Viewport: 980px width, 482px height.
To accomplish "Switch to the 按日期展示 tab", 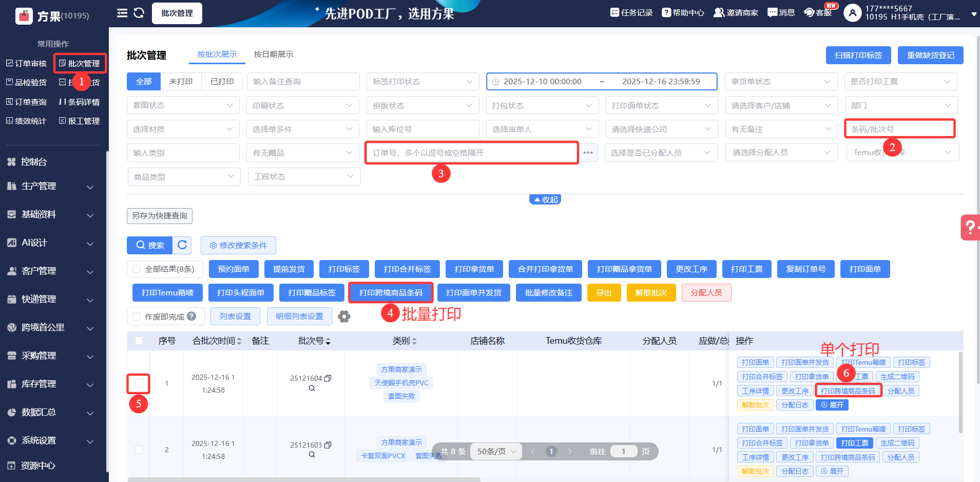I will (274, 54).
